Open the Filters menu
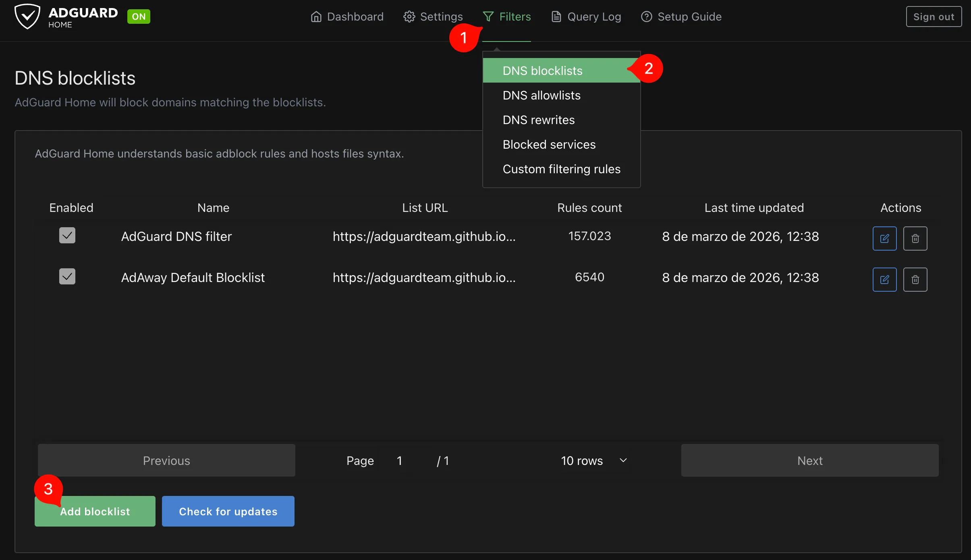Viewport: 971px width, 560px height. 507,17
